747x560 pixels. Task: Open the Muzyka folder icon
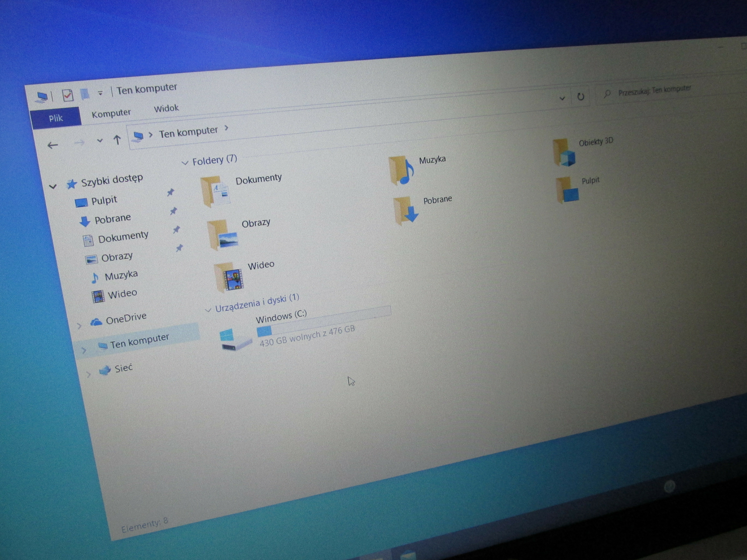401,170
